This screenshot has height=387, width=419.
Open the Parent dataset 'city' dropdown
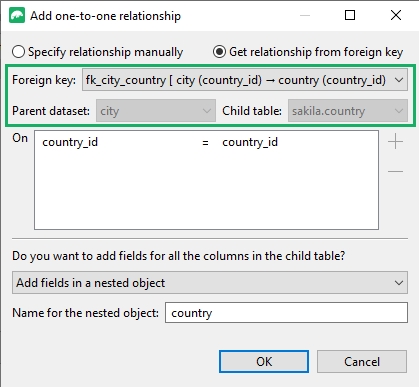[156, 111]
